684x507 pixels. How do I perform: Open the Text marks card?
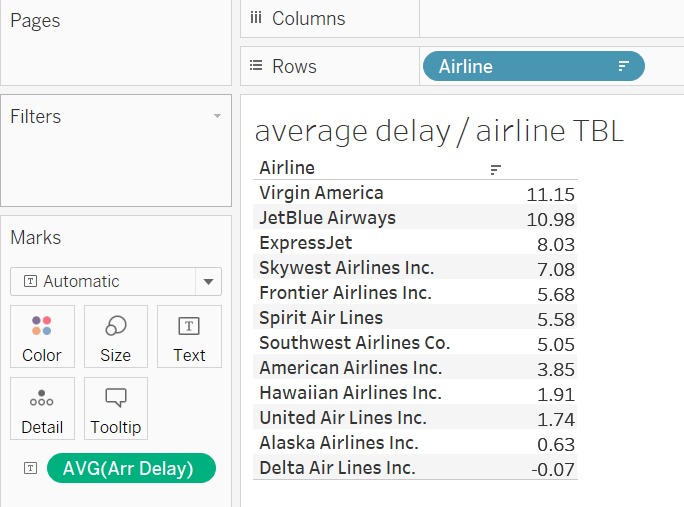click(x=189, y=336)
